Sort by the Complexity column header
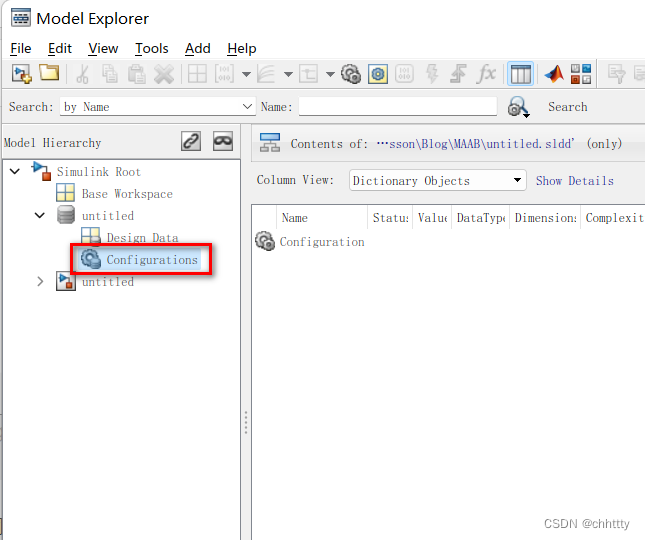 (613, 217)
